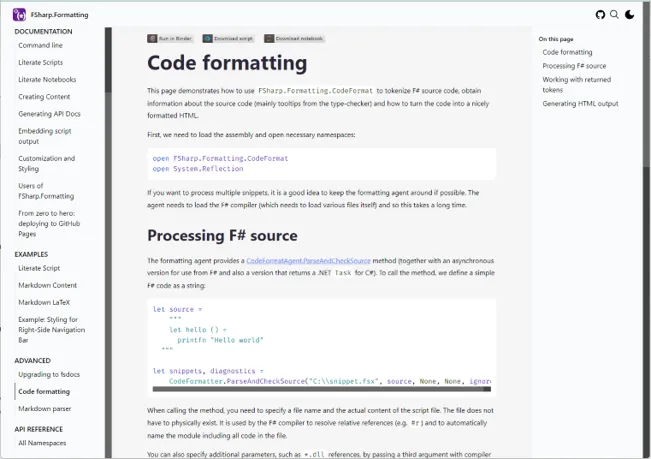The image size is (651, 459).
Task: Open the Literate Script example
Action: pos(39,268)
